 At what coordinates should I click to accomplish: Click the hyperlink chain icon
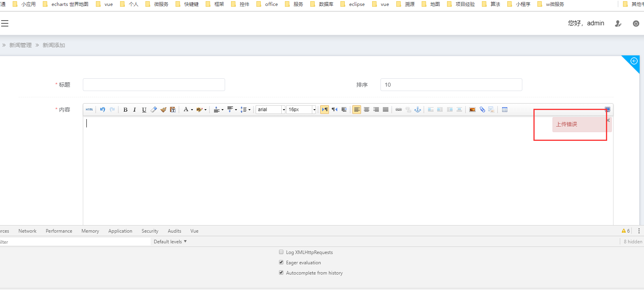tap(399, 110)
